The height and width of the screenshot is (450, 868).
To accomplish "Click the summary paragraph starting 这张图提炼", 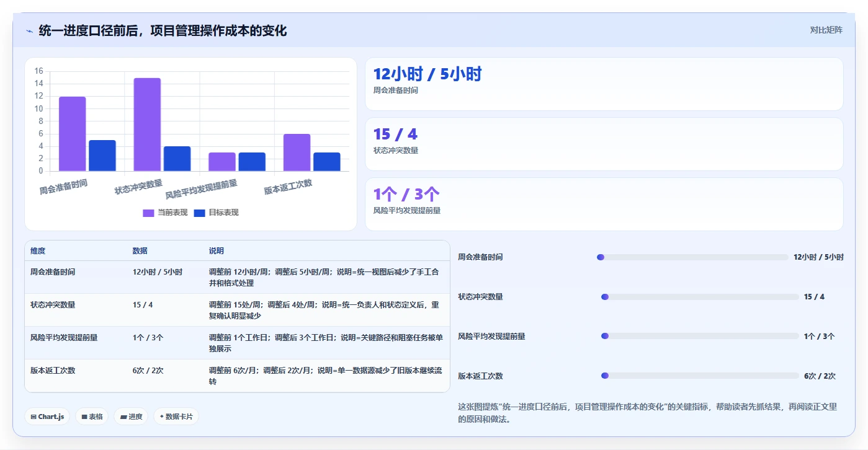I will click(x=647, y=413).
